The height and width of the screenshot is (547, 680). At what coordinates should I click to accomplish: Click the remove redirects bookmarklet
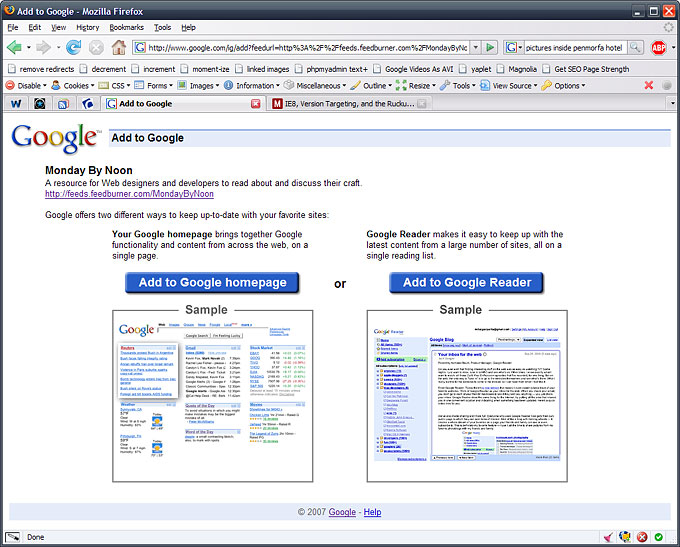41,69
